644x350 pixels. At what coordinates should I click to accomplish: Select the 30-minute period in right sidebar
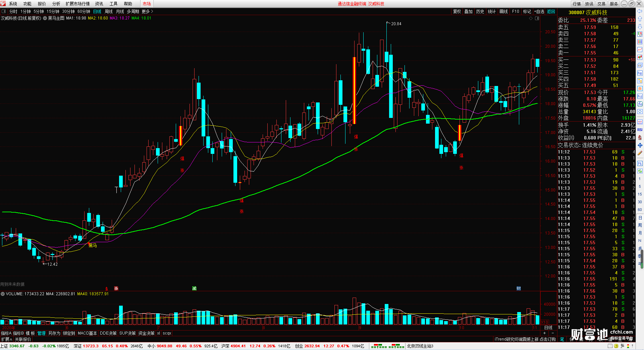point(640,202)
